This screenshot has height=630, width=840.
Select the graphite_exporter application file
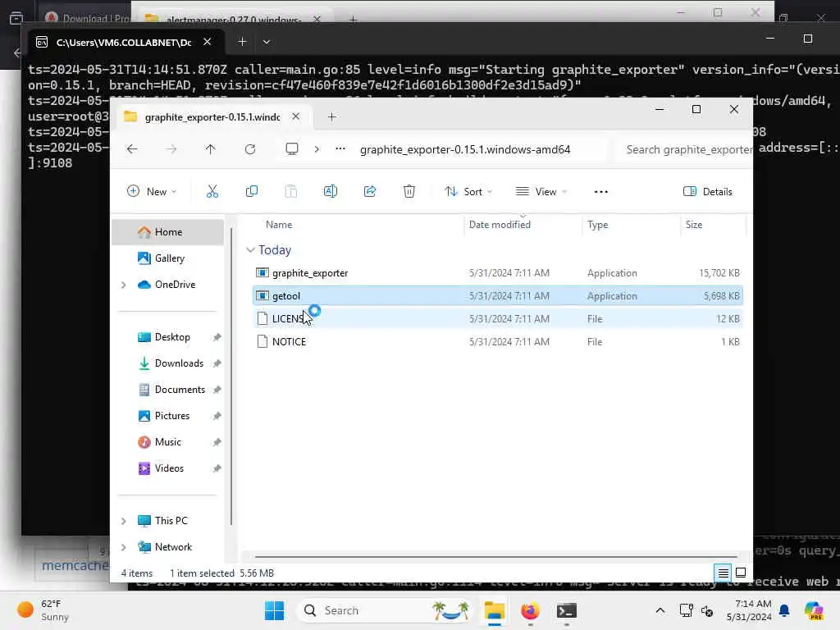(498, 273)
